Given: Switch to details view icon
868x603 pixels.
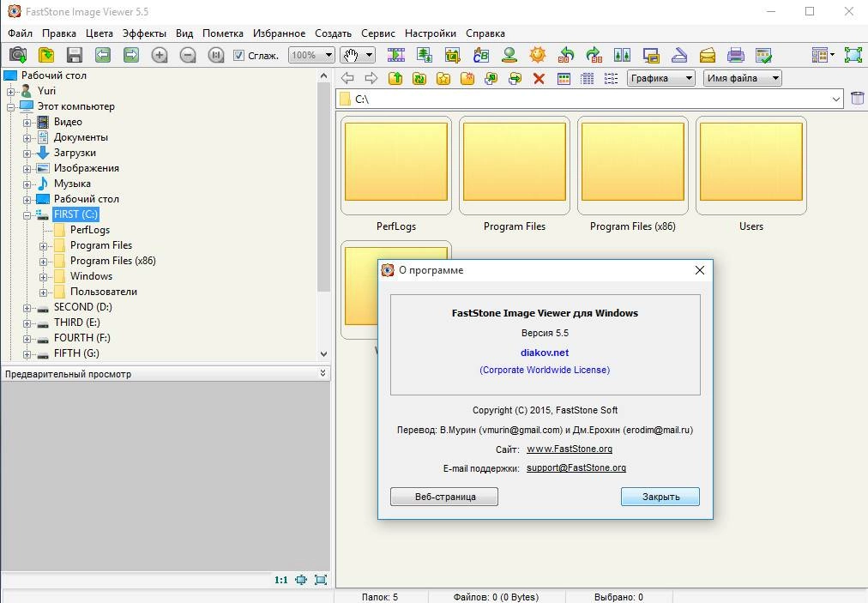Looking at the screenshot, I should pyautogui.click(x=588, y=79).
